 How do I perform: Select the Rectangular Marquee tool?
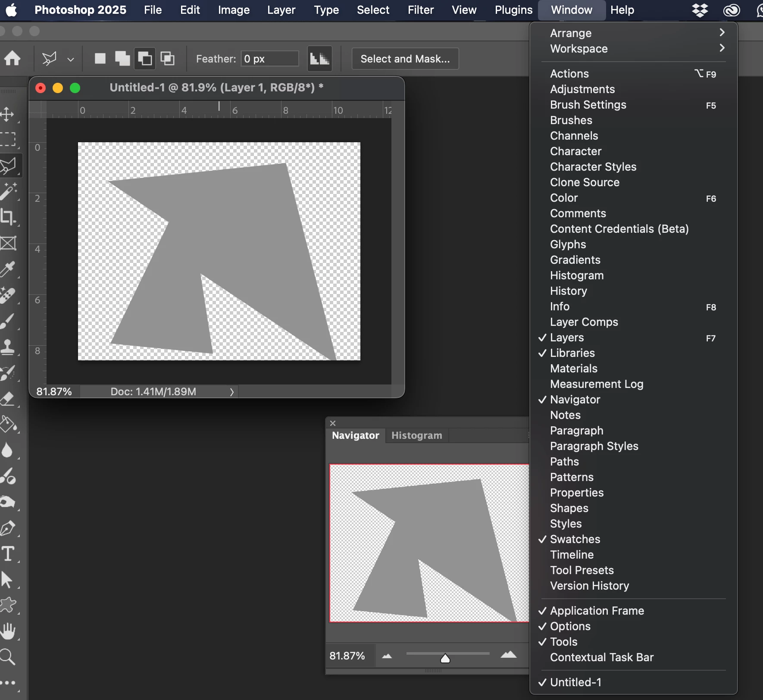(7, 140)
